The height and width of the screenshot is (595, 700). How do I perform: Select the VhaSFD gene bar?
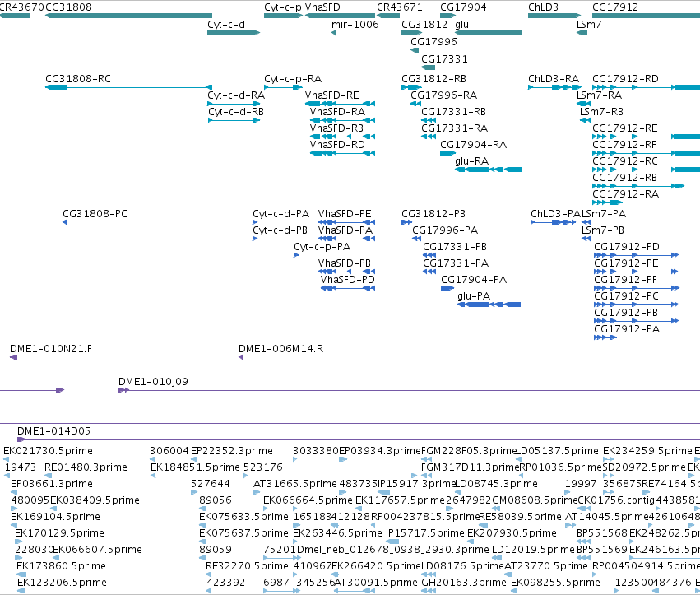coord(340,16)
